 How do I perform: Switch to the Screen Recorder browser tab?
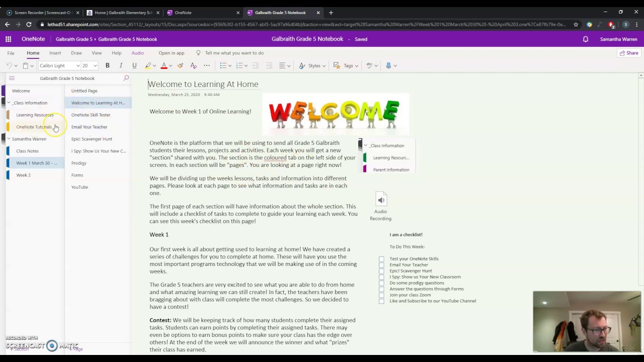(x=43, y=13)
